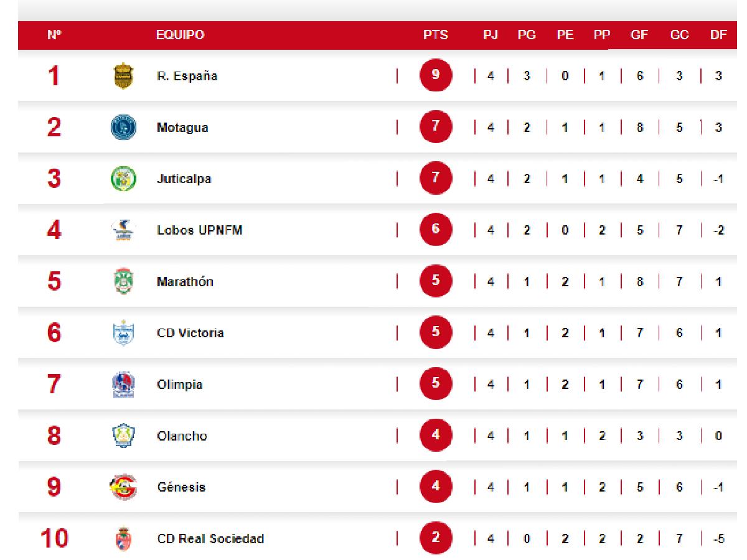The width and height of the screenshot is (747, 560).
Task: Open the Motagua team name link
Action: pos(182,128)
